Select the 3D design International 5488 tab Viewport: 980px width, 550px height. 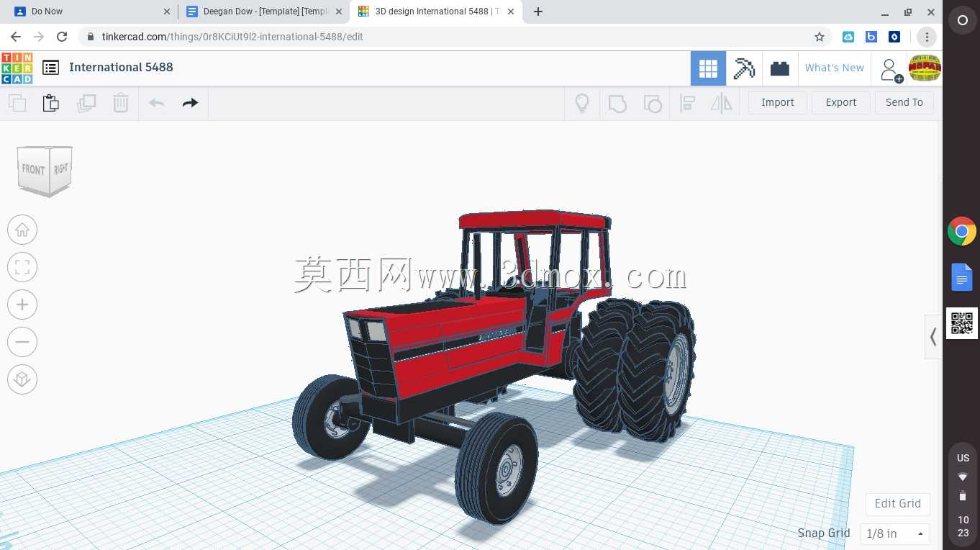coord(437,12)
